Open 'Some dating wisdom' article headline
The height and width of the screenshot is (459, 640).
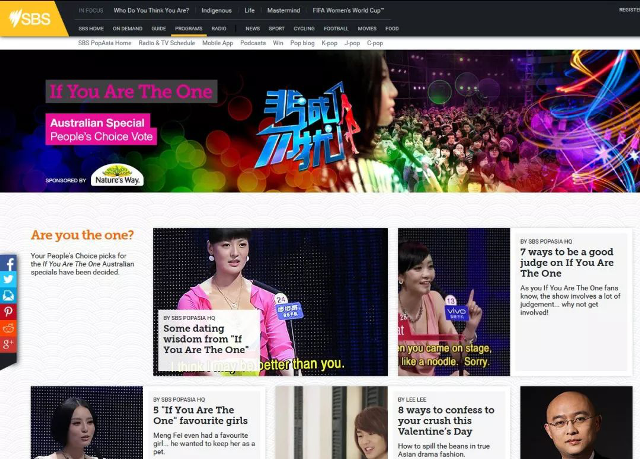coord(205,339)
